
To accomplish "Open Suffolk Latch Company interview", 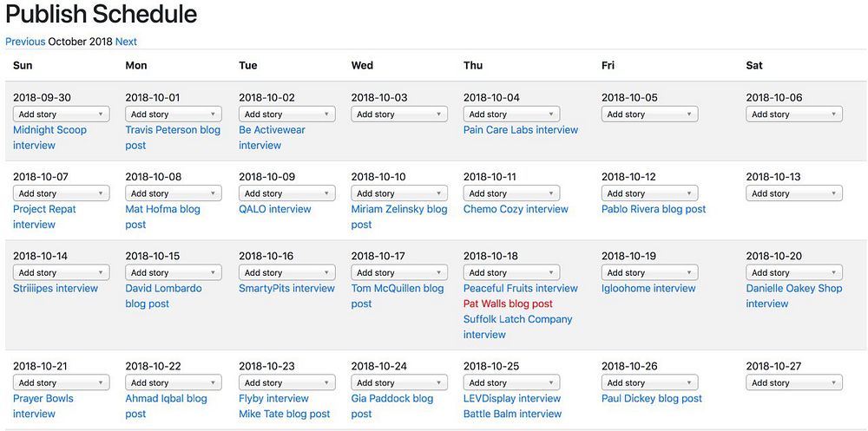I will click(517, 327).
